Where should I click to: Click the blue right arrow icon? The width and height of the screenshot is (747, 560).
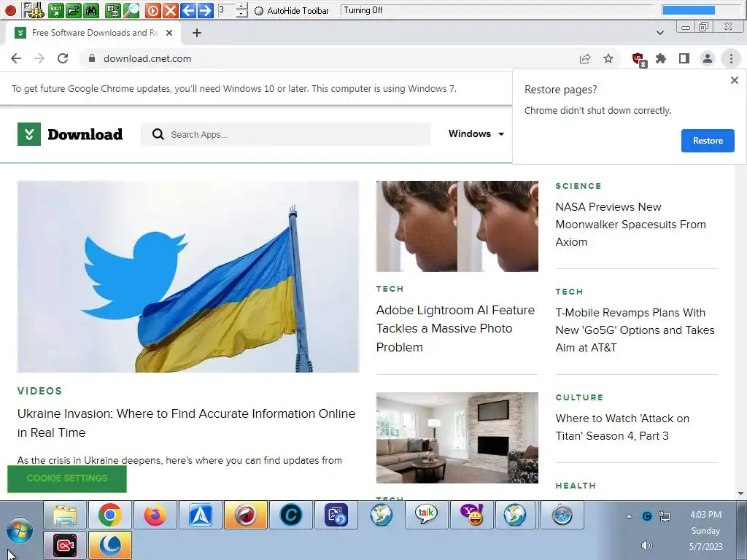point(205,10)
